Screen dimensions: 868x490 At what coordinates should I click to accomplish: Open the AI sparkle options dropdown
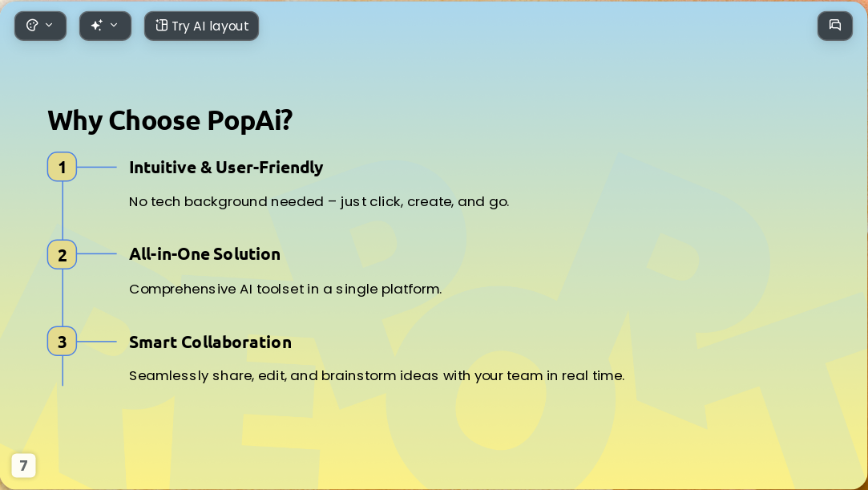[105, 26]
